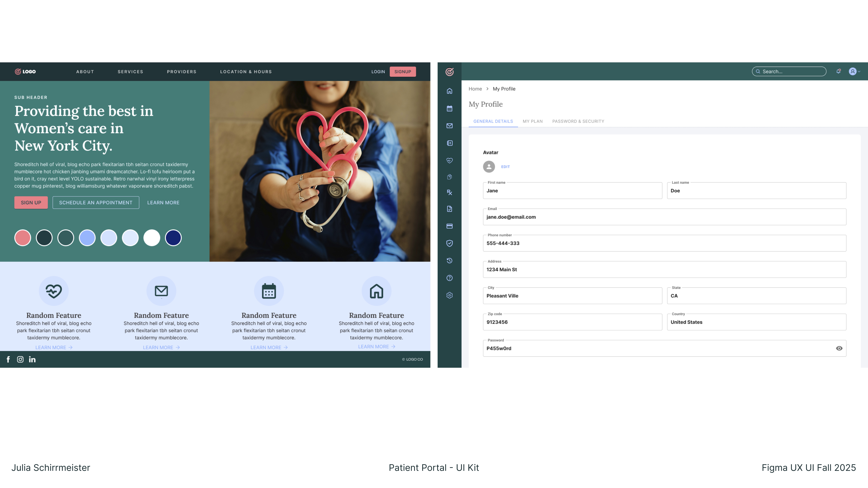Click the magnifier icon in the search box
The height and width of the screenshot is (488, 868).
tap(758, 71)
